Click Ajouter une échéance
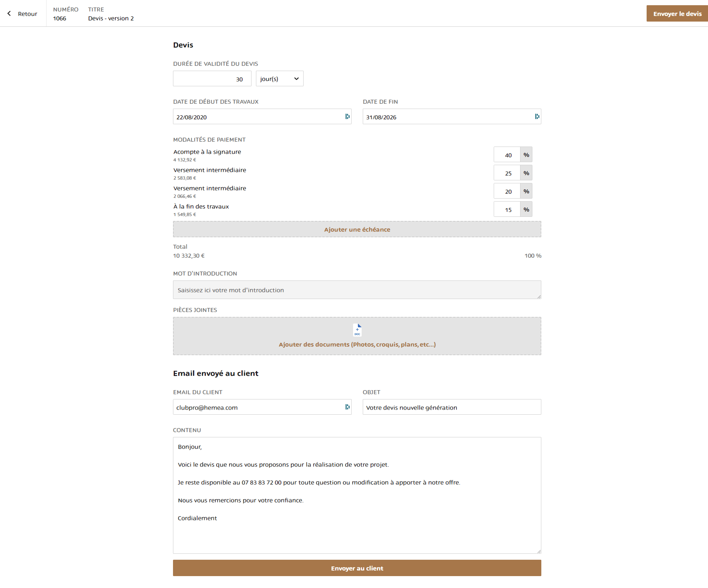This screenshot has width=708, height=588. (357, 229)
